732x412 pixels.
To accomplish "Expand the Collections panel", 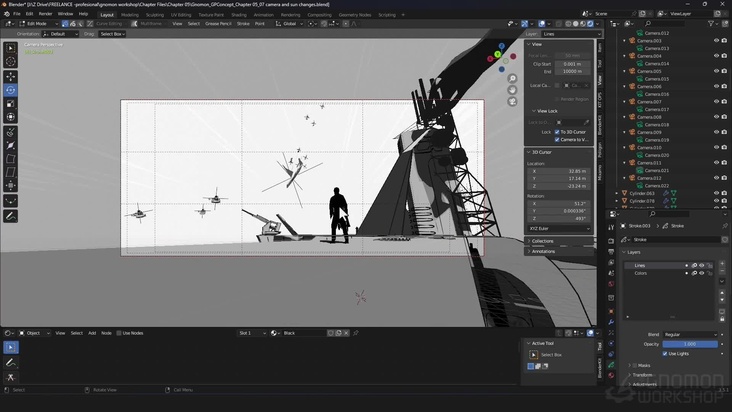I will (542, 241).
